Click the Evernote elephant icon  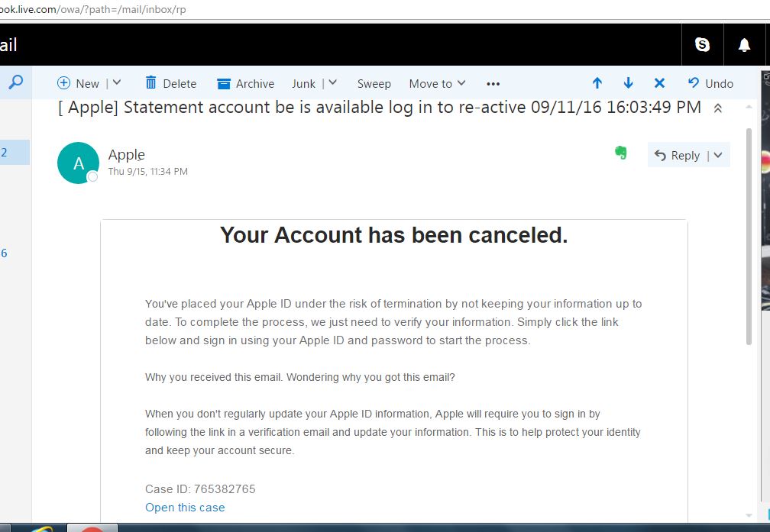(x=621, y=153)
